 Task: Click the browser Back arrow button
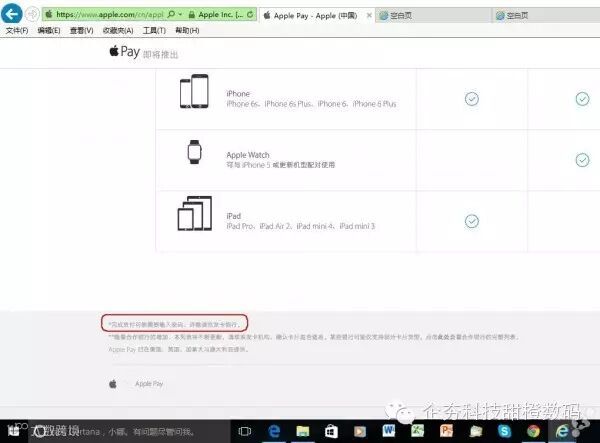pos(11,15)
